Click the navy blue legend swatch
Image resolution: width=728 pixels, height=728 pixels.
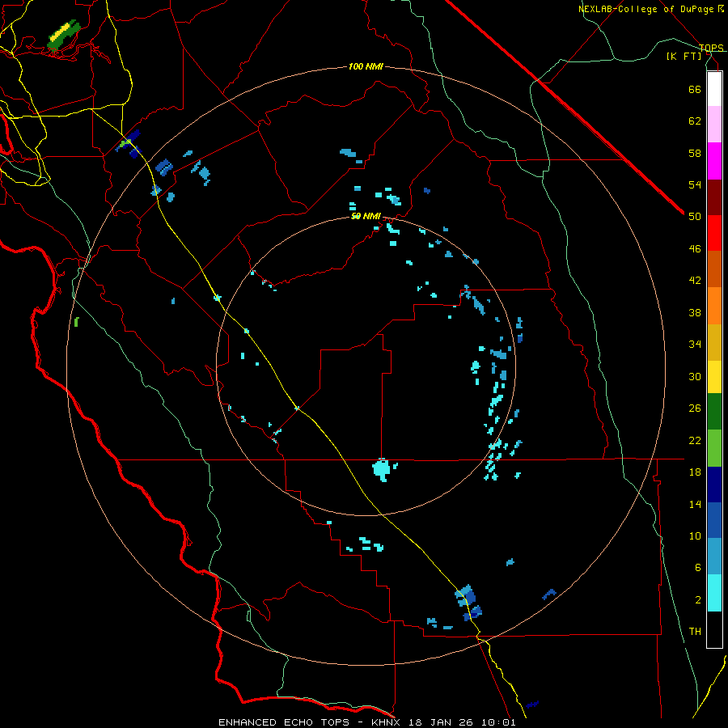click(x=714, y=485)
